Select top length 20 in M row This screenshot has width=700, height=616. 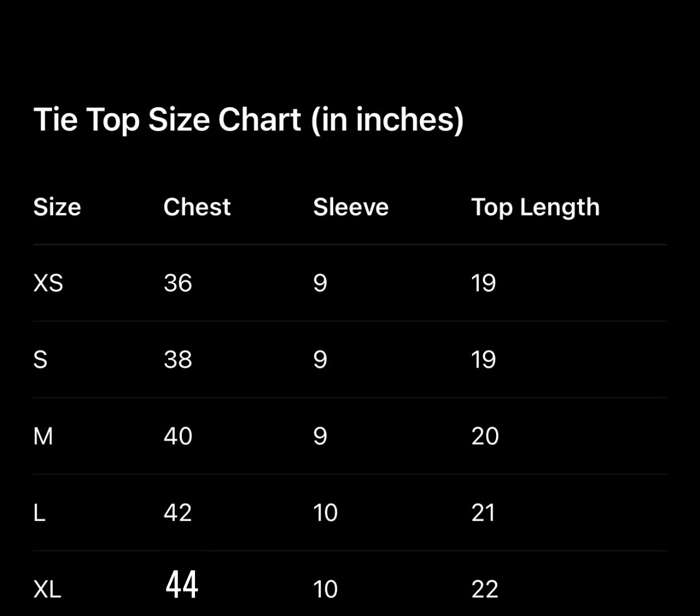tap(485, 436)
